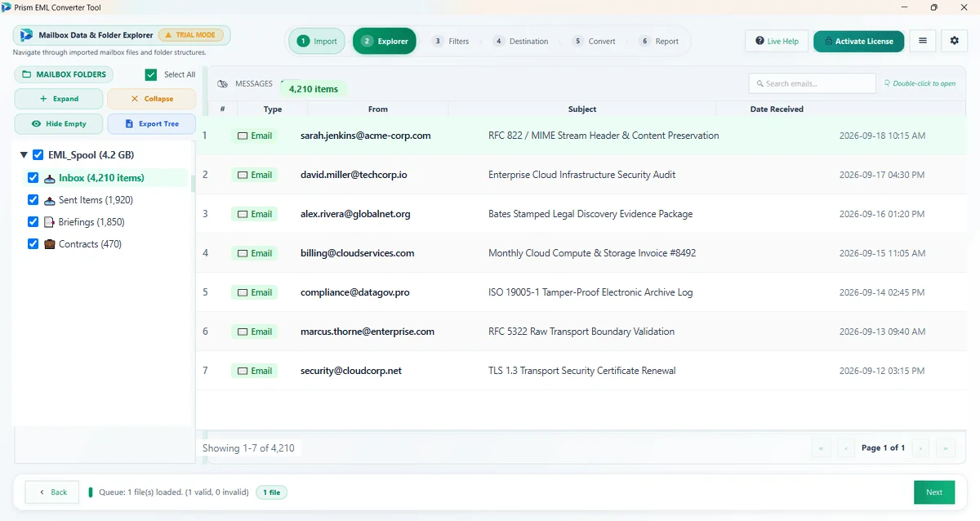Select the Explorer step
The width and height of the screenshot is (980, 521).
(385, 42)
